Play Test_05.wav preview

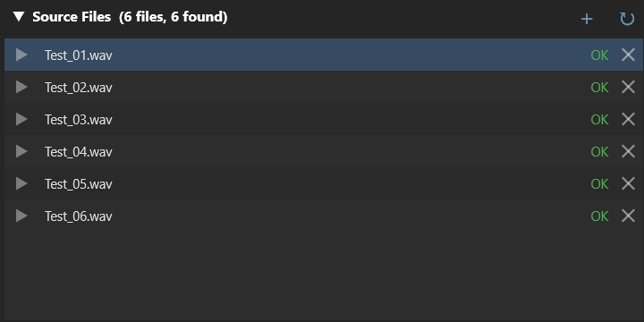click(21, 183)
